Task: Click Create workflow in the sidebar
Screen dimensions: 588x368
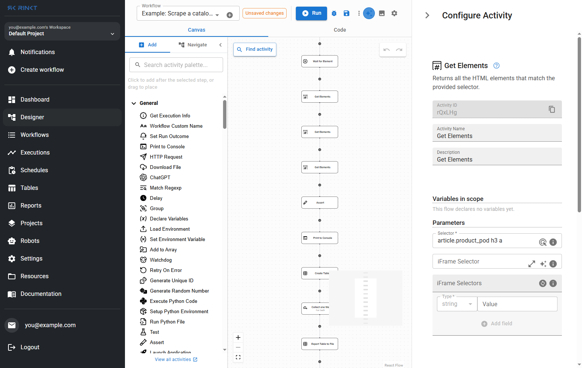Action: click(62, 70)
